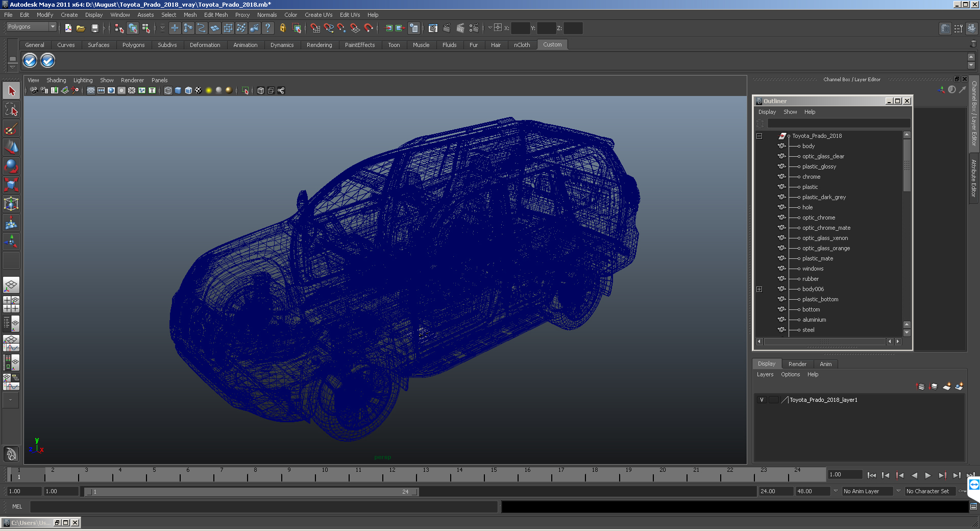Open the Outliner Show menu

(790, 112)
